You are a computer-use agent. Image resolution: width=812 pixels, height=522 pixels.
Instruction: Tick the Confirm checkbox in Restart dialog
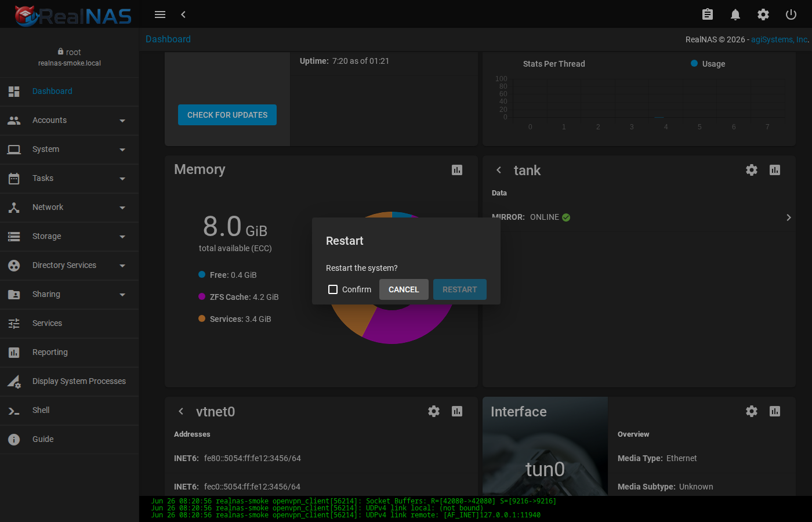pyautogui.click(x=333, y=289)
